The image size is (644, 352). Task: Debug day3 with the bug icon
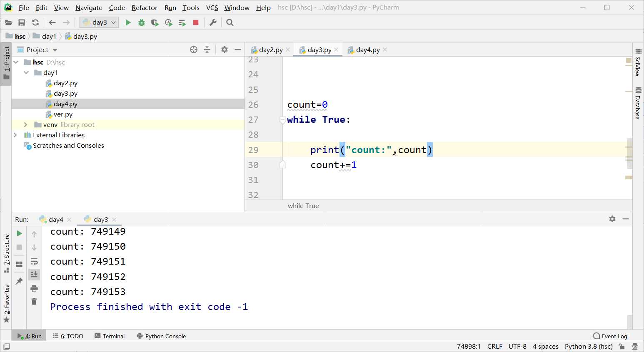click(x=142, y=22)
